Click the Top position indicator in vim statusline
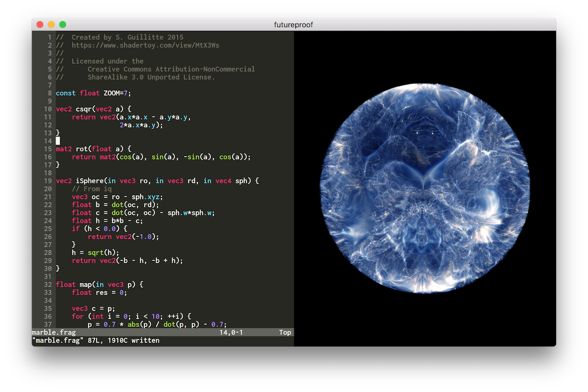 285,332
